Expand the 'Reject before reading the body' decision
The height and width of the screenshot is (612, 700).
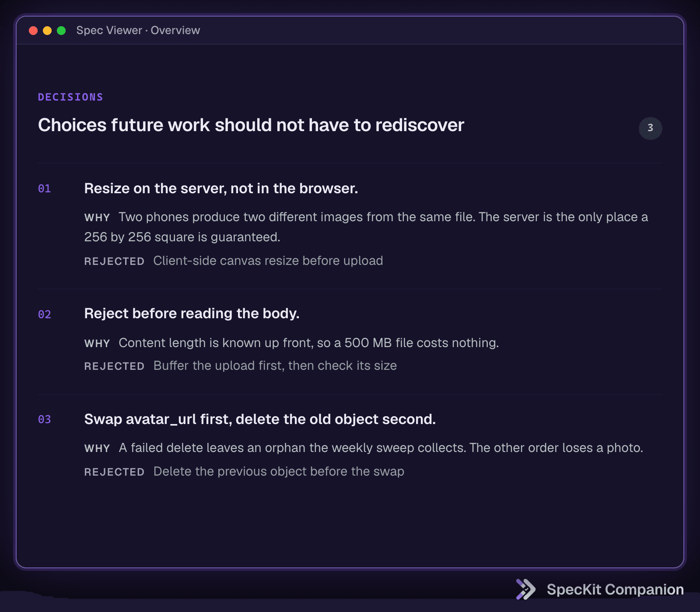192,313
